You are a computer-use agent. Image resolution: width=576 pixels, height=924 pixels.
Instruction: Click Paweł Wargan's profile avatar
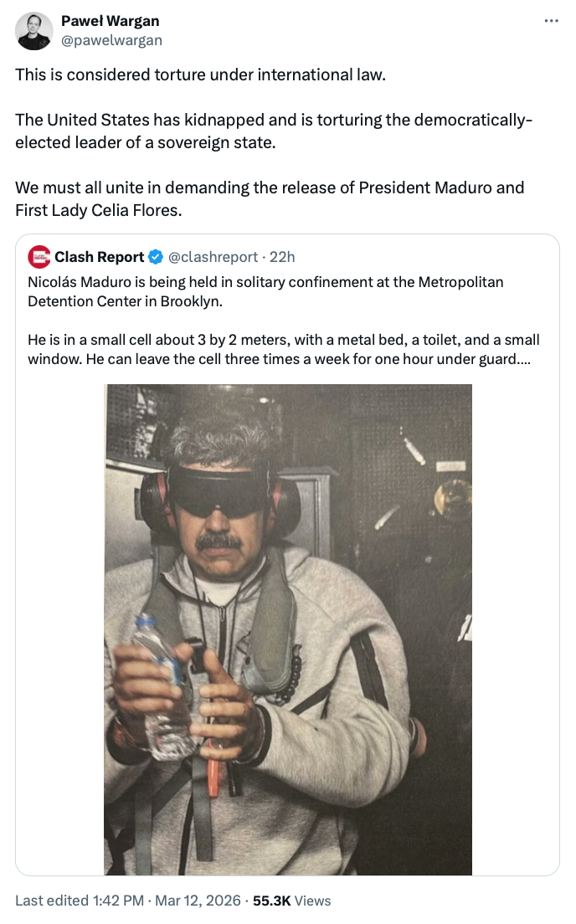click(x=34, y=31)
